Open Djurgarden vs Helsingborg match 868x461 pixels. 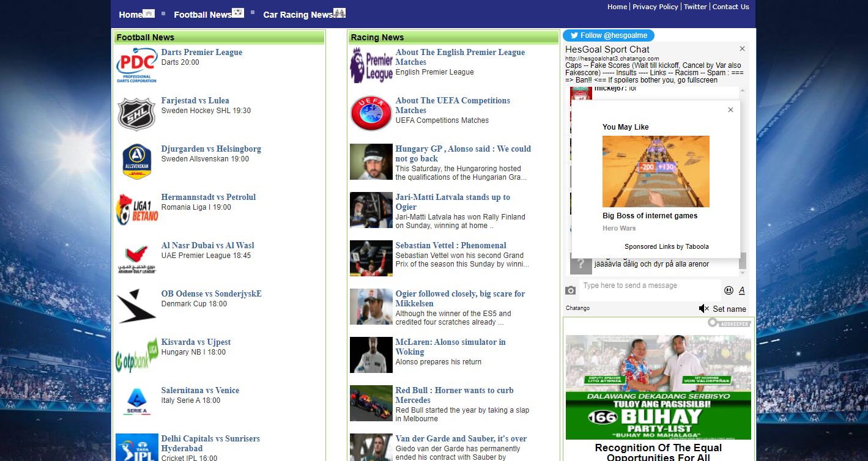(x=211, y=149)
